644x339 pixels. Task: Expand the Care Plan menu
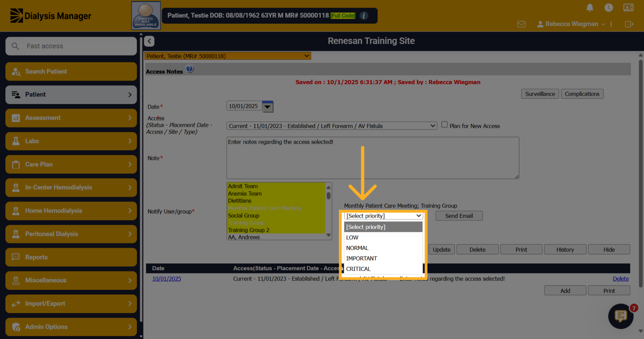(x=71, y=164)
